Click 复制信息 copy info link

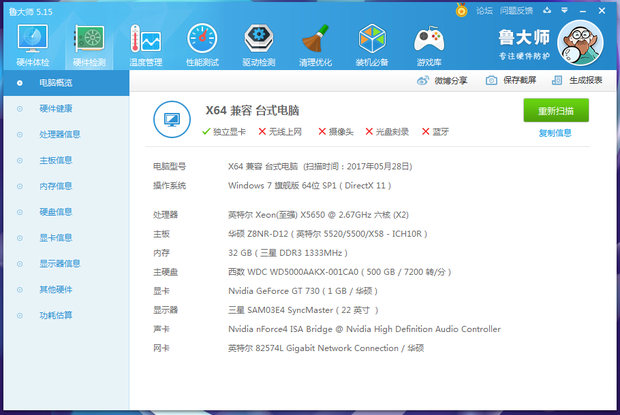[555, 133]
